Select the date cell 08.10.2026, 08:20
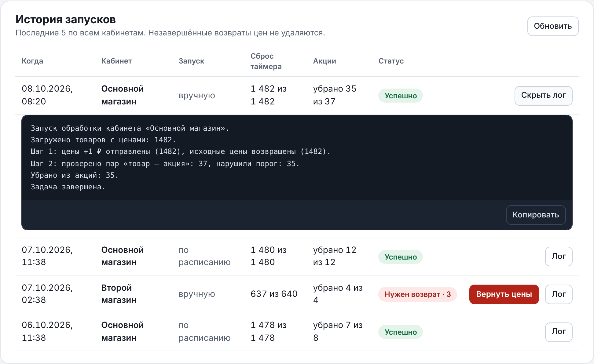The image size is (594, 364). click(x=47, y=95)
